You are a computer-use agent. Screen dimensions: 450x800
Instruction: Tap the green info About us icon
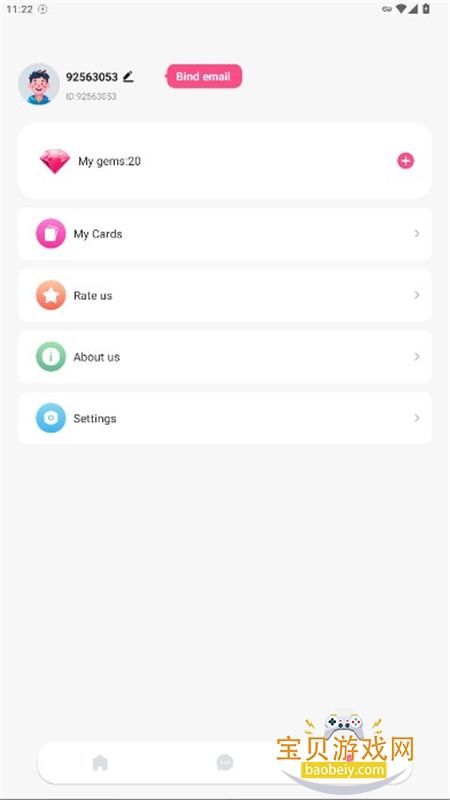point(51,357)
